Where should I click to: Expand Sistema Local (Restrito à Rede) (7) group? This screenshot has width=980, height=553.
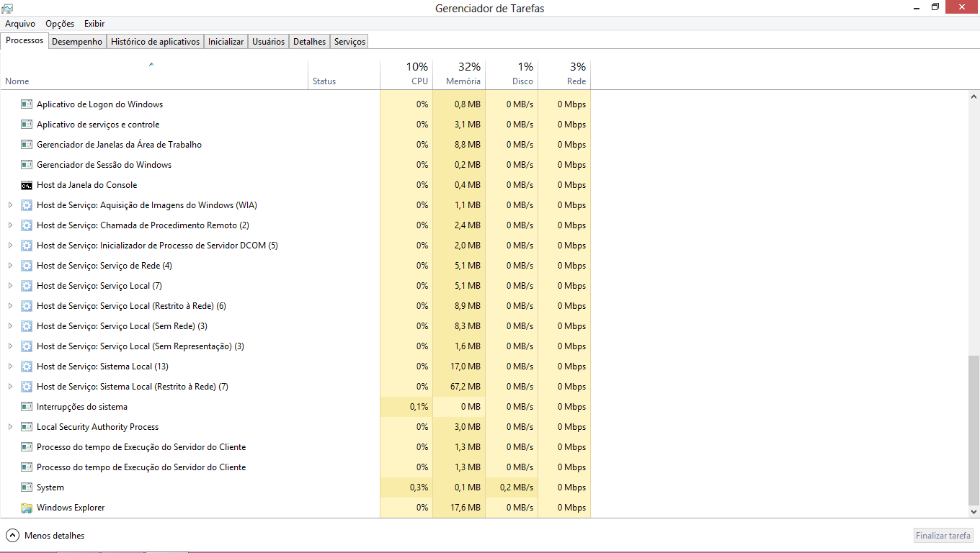10,387
